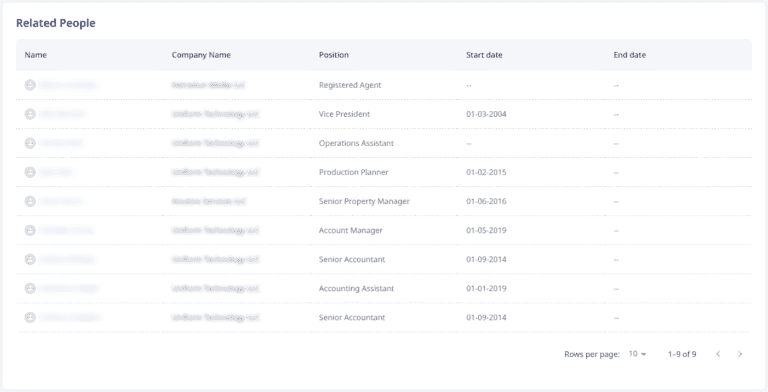Select the 'Accounting Assistant' position cell

(x=357, y=288)
